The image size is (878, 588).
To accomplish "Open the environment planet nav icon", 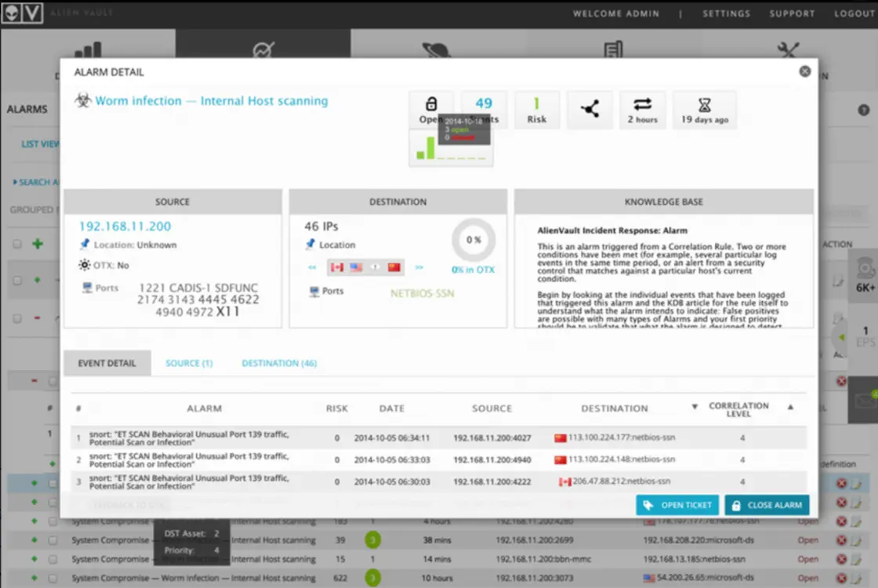I will pos(435,50).
